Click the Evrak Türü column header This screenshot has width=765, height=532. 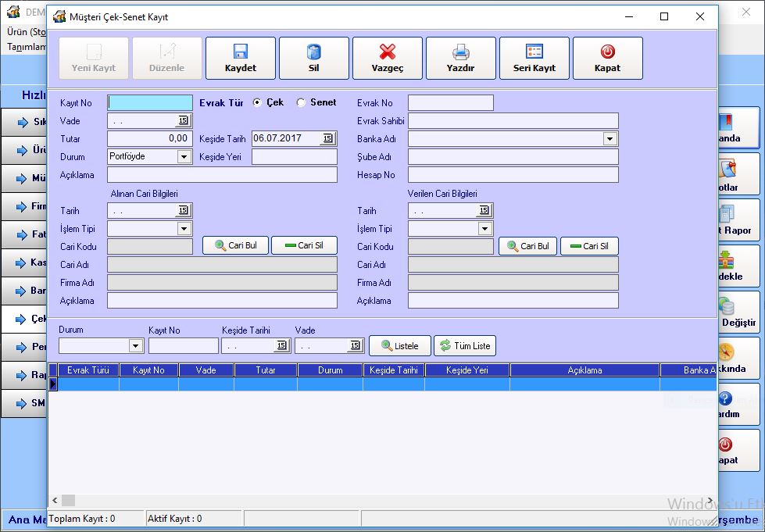click(x=88, y=370)
